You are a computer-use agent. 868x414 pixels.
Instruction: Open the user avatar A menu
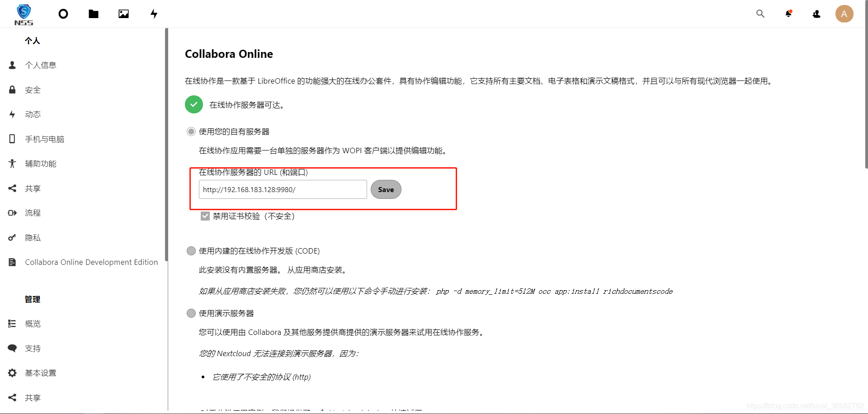[844, 14]
